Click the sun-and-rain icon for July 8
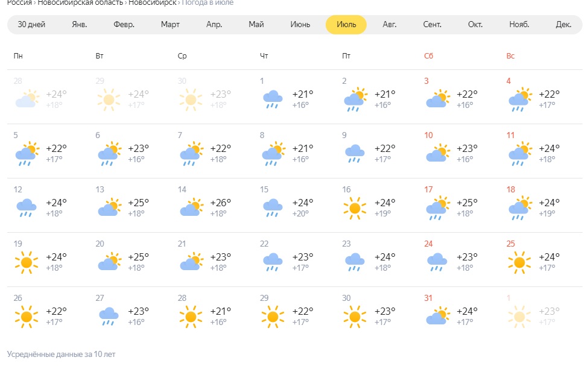588x366 pixels. [x=273, y=153]
